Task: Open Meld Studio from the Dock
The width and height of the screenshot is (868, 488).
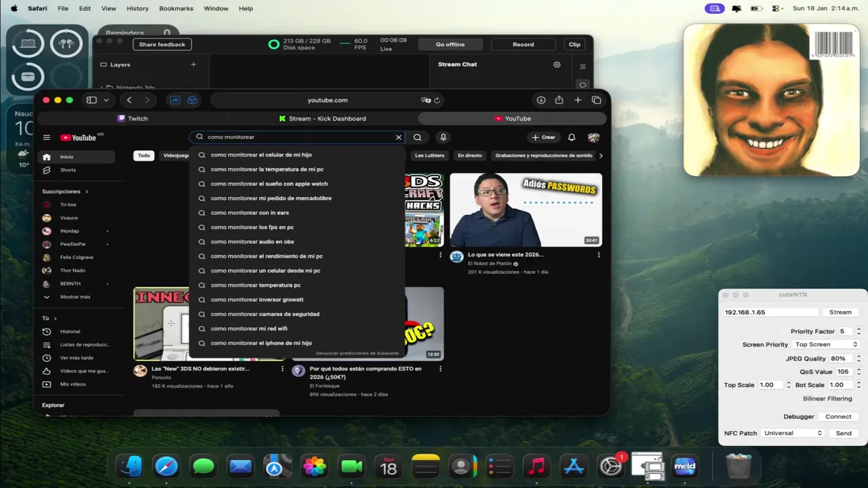Action: coord(685,466)
